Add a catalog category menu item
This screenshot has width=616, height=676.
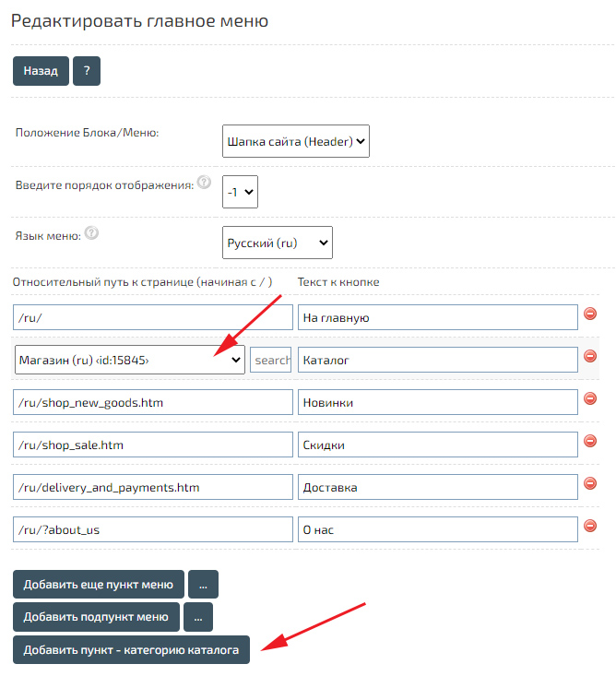131,649
